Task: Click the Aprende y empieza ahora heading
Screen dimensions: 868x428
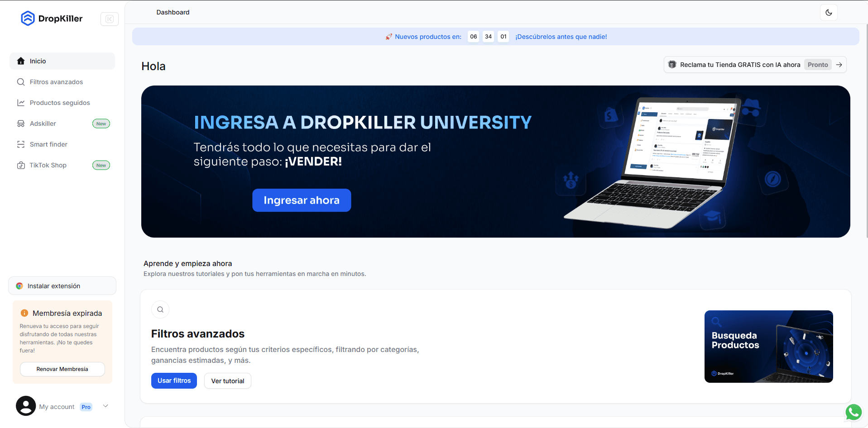Action: [187, 263]
